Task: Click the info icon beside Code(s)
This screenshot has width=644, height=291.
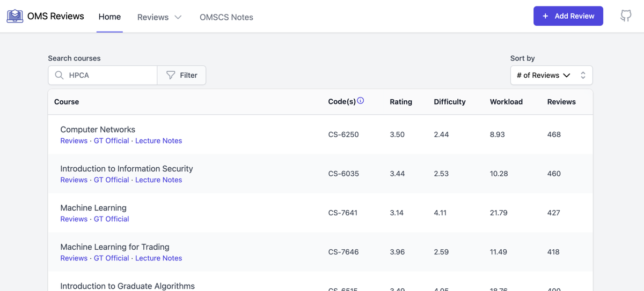Action: click(x=361, y=101)
